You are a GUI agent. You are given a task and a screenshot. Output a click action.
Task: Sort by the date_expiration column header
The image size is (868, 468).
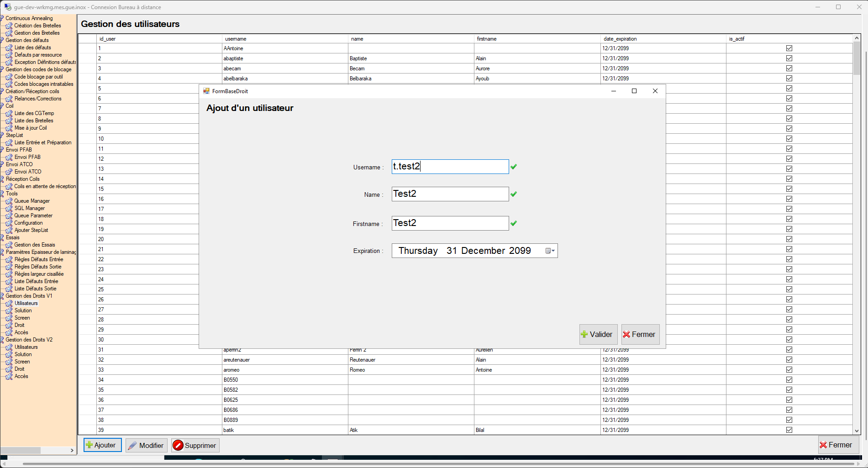(620, 39)
